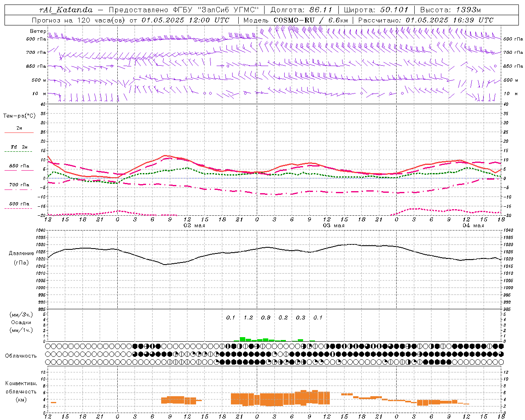Select the 'Долгота: 86.11' header value
Screen dimensions: 525x420
point(301,10)
